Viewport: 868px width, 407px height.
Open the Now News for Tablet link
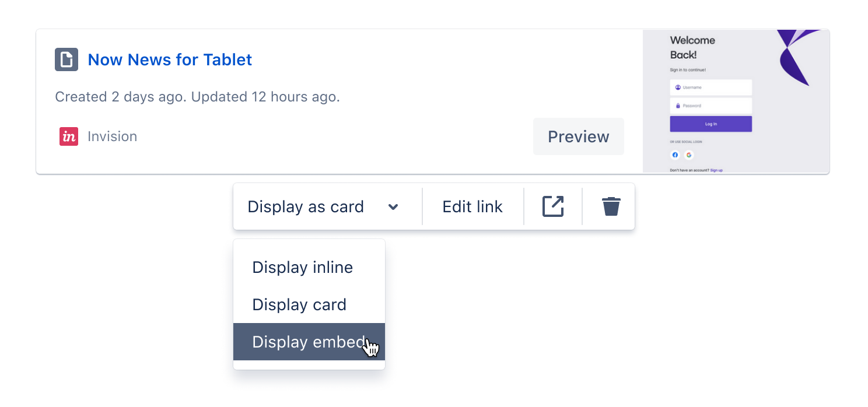pos(170,59)
